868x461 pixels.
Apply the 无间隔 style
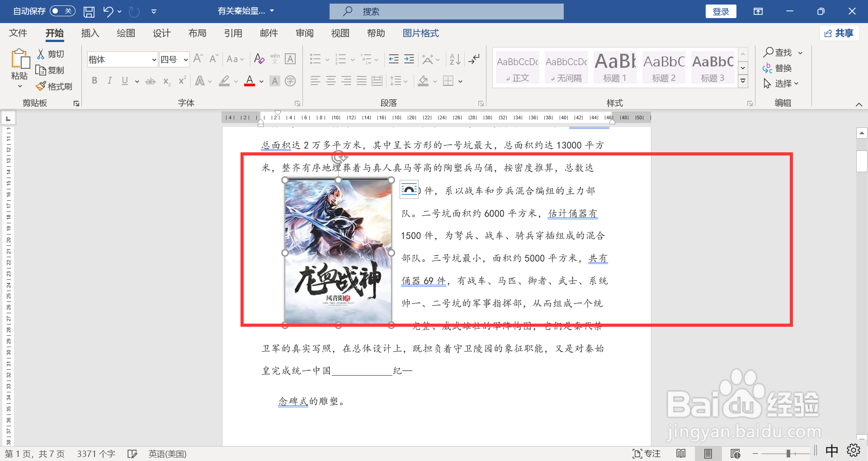[566, 67]
